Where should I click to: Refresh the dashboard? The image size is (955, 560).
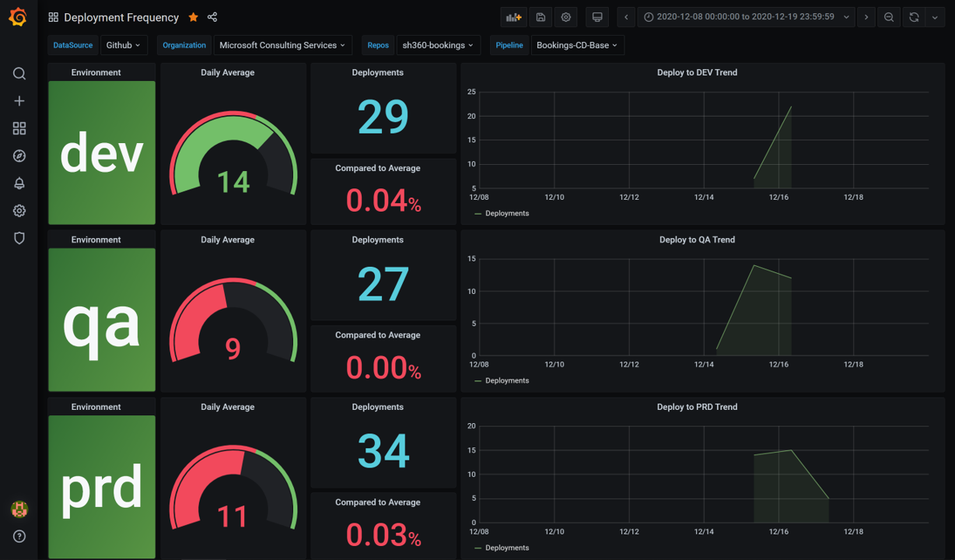(x=914, y=17)
